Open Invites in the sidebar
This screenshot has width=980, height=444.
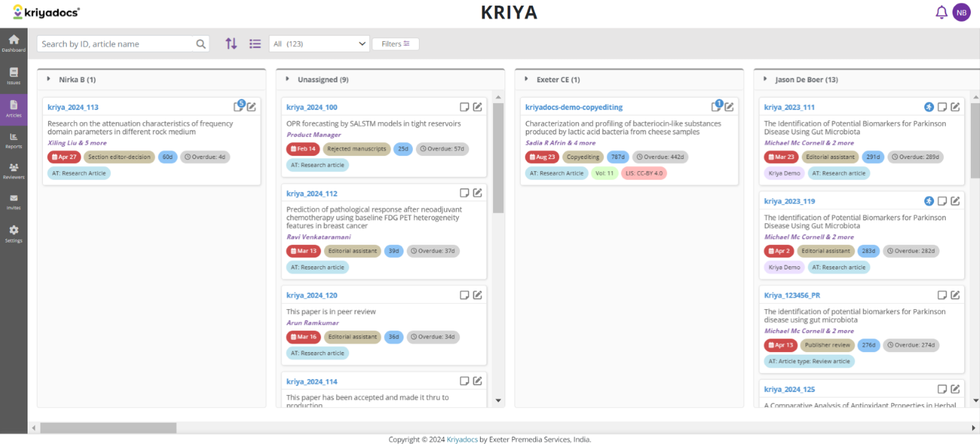(x=13, y=202)
